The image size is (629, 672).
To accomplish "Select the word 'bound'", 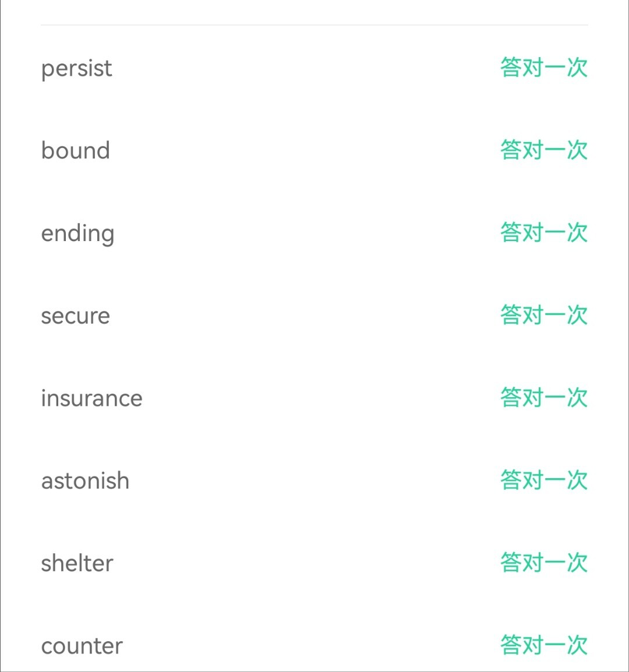I will tap(75, 151).
